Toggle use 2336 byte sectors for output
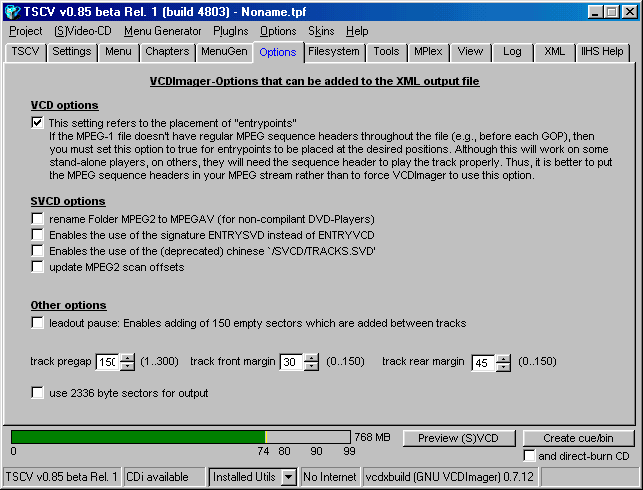The image size is (643, 490). pos(38,393)
